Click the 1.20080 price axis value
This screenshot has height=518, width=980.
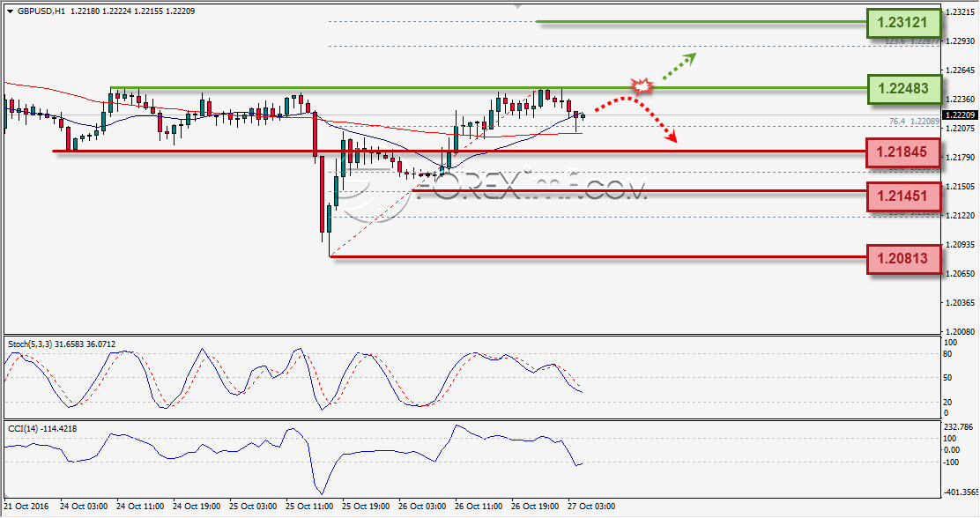[961, 332]
